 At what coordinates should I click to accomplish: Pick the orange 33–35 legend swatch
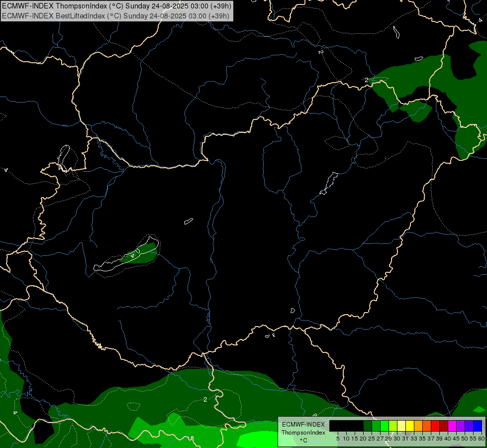click(x=418, y=426)
